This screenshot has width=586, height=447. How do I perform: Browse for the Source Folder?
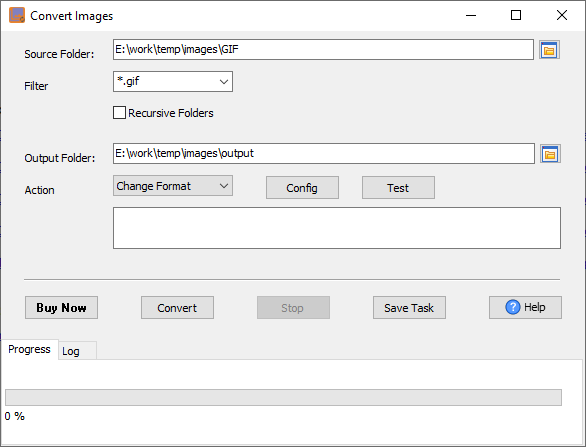click(549, 50)
